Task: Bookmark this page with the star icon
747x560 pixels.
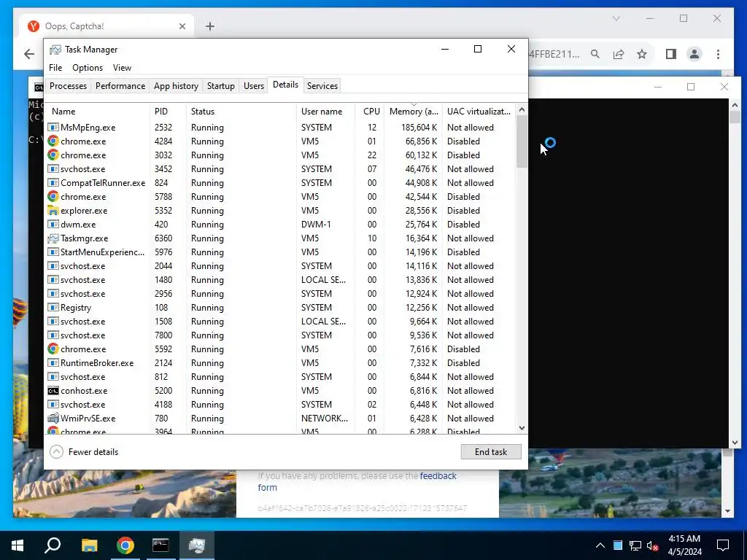Action: click(642, 54)
